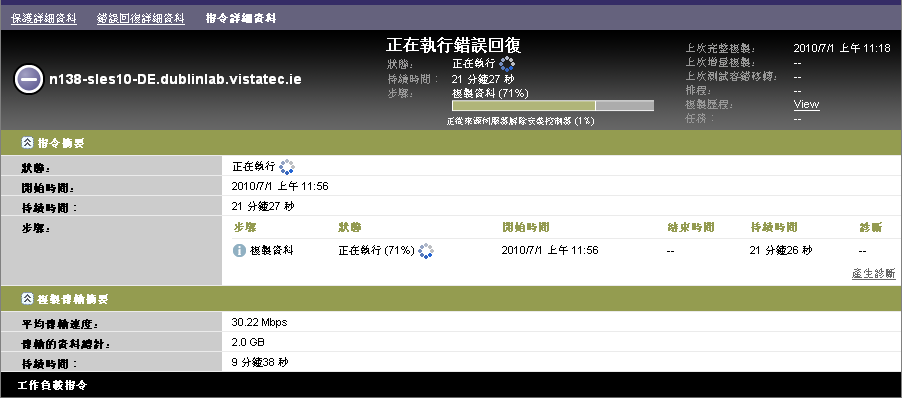Click the 工作負載指令 bar
902x398 pixels.
tap(451, 385)
